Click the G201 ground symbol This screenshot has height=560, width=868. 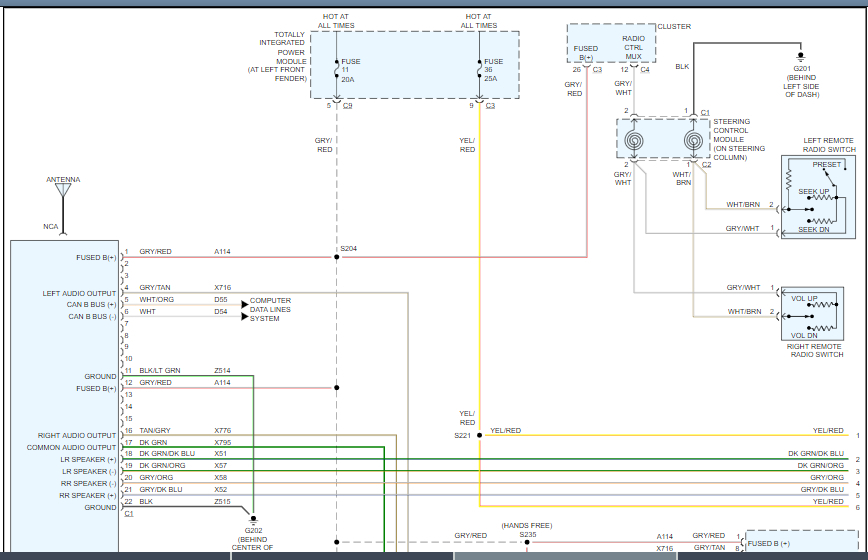[800, 58]
